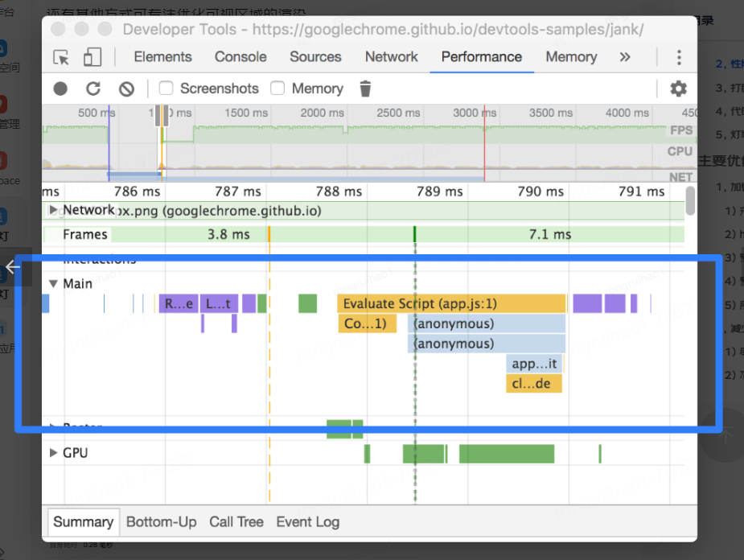The image size is (744, 560).
Task: Clear the recording with the cancel icon
Action: pyautogui.click(x=126, y=89)
